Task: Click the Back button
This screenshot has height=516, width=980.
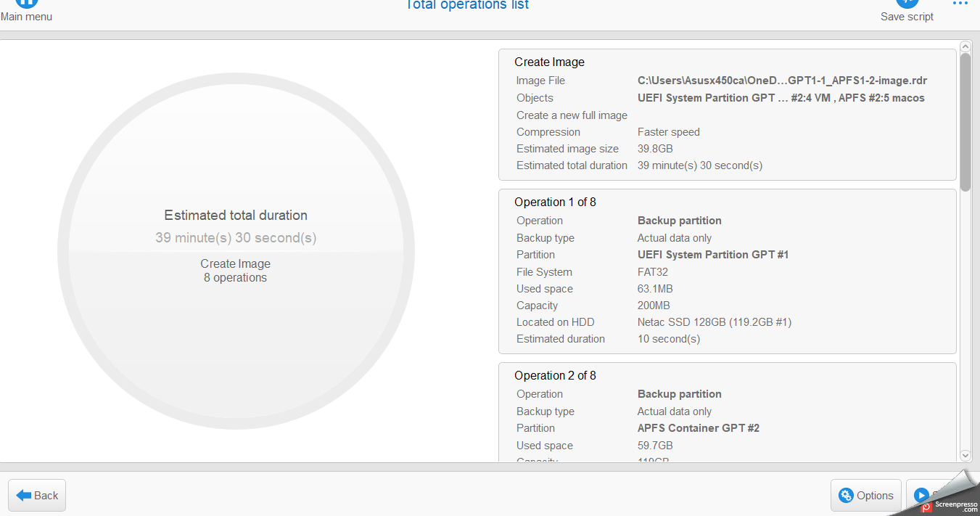Action: coord(37,495)
